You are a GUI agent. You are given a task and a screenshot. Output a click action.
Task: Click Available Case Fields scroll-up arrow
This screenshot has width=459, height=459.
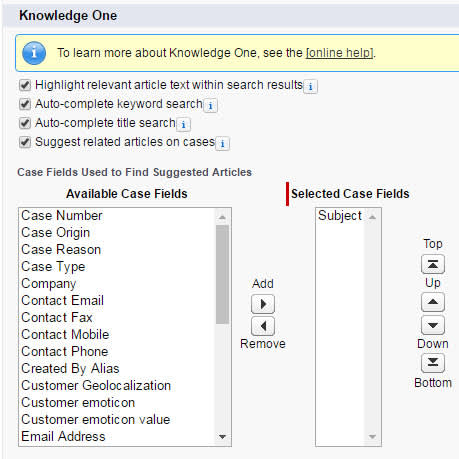222,217
